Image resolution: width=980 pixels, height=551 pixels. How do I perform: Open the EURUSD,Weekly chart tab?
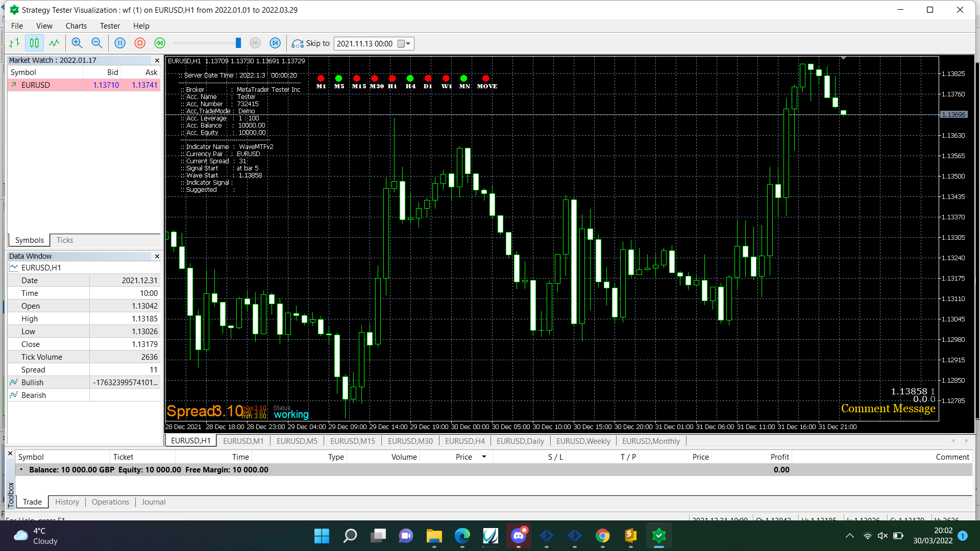(583, 441)
